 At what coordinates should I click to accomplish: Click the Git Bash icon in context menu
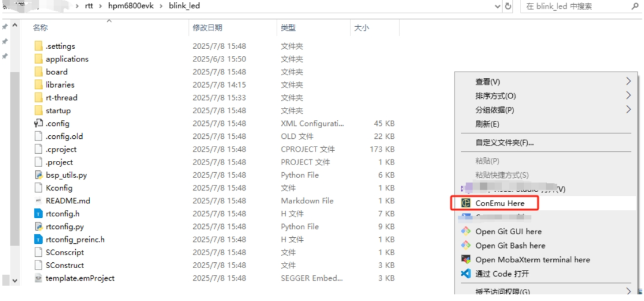tap(465, 246)
